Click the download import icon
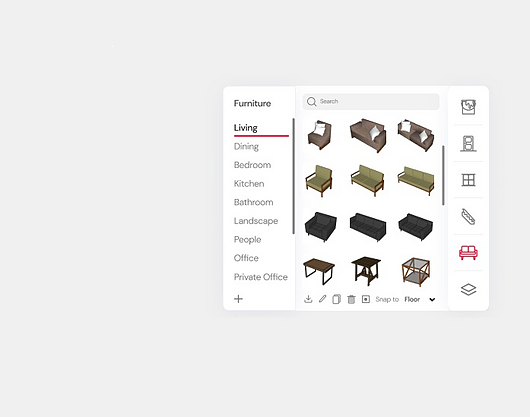This screenshot has width=530, height=417. point(308,299)
